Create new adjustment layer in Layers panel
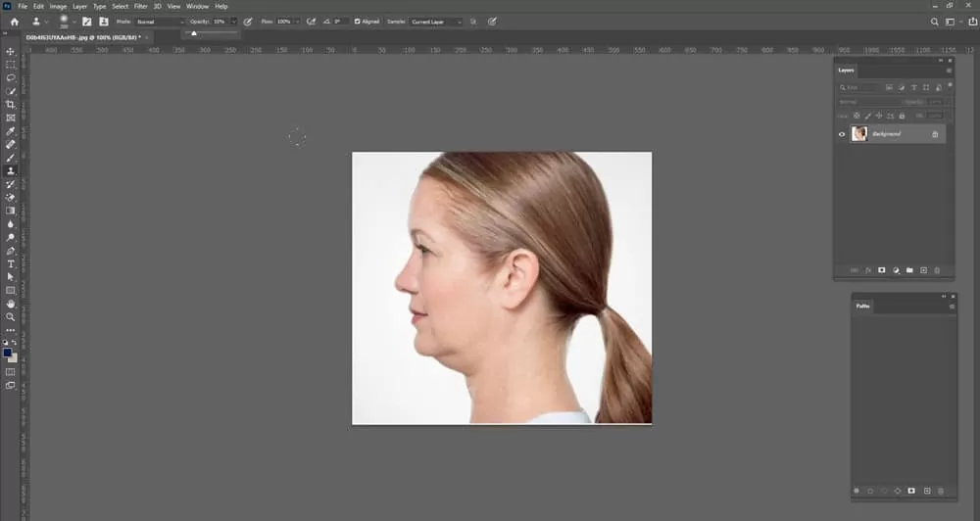Viewport: 980px width, 521px height. pyautogui.click(x=896, y=270)
